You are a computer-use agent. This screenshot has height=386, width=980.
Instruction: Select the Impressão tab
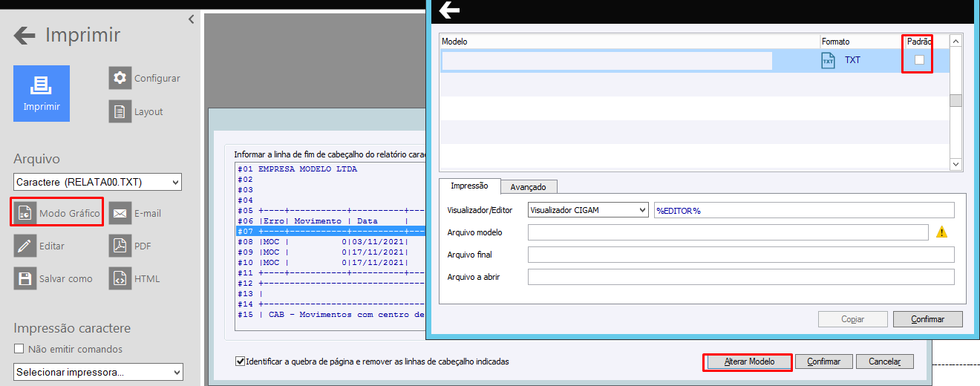(x=470, y=186)
